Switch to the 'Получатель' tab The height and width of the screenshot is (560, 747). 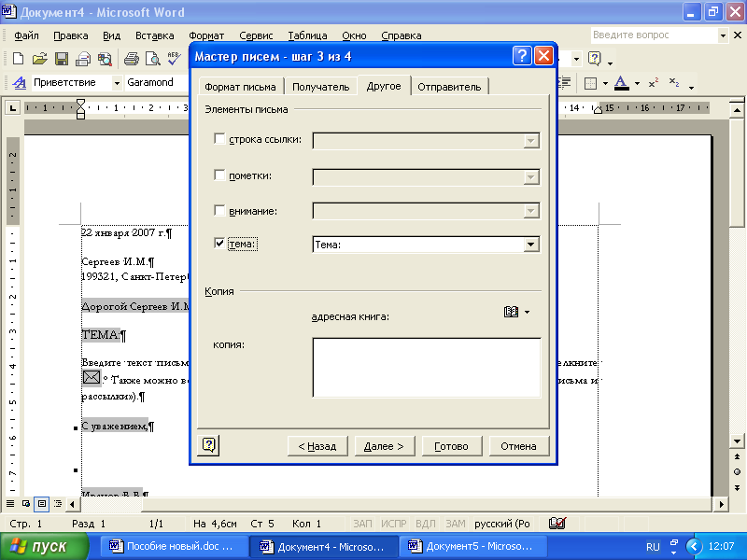click(x=320, y=87)
